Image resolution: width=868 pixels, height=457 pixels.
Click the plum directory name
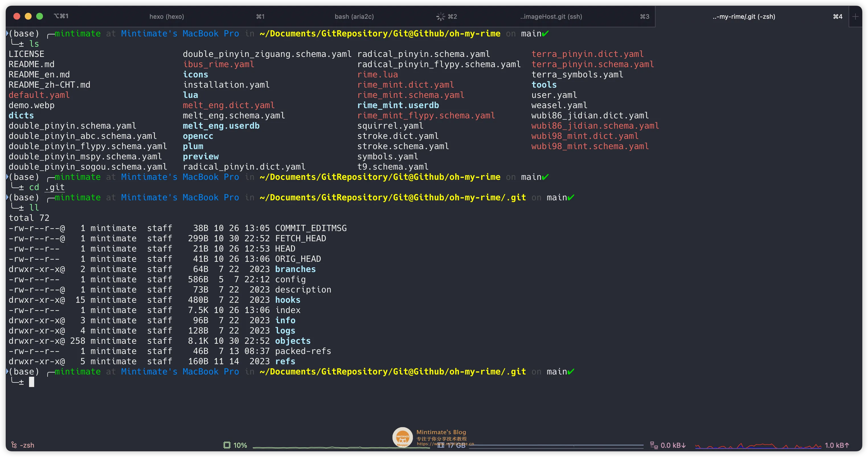click(193, 146)
